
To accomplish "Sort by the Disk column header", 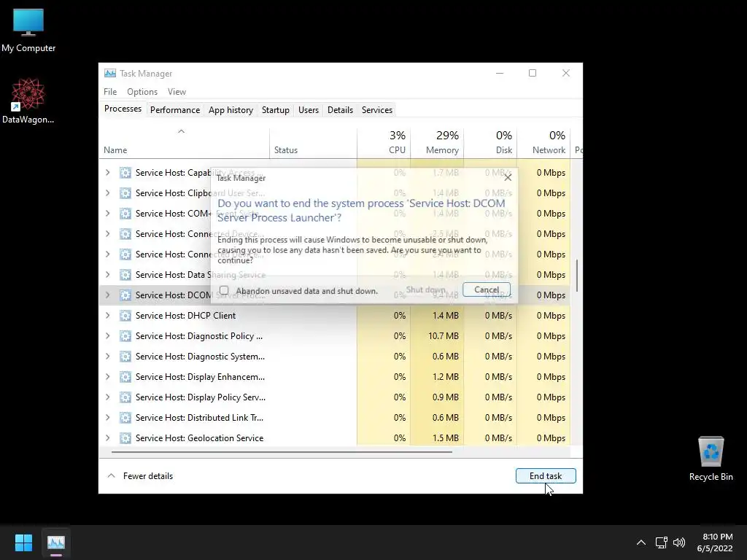I will pos(490,144).
